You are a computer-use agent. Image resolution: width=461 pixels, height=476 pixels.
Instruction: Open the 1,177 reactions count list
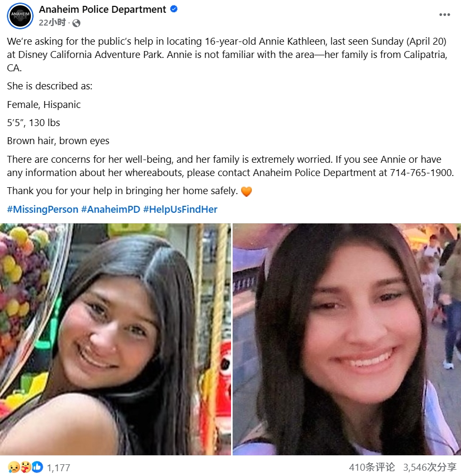pyautogui.click(x=59, y=468)
